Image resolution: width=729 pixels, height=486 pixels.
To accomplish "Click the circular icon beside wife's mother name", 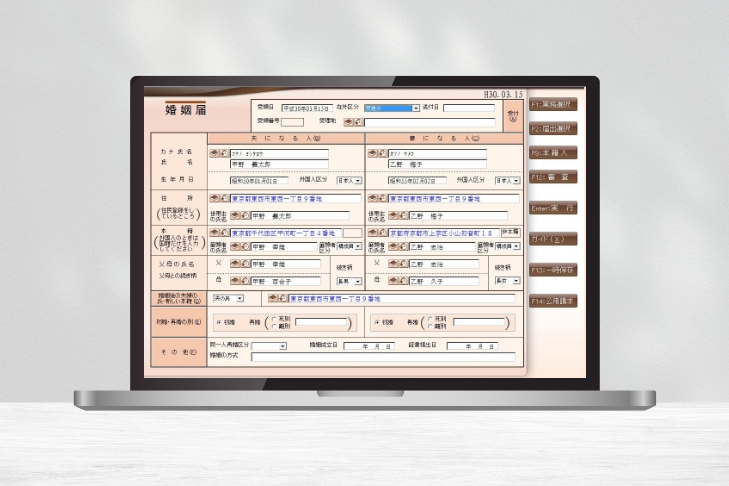I will [403, 281].
